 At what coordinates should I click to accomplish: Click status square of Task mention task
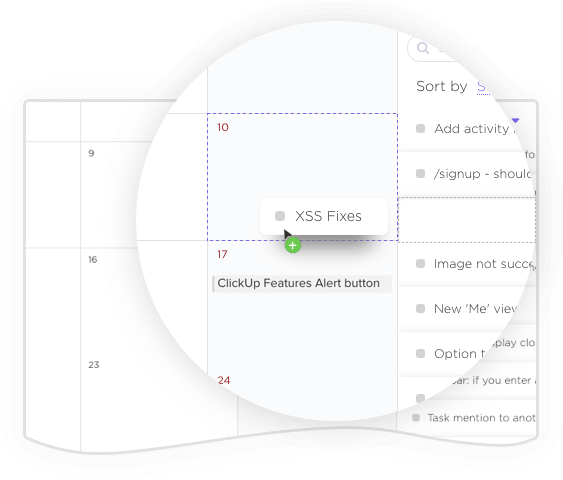point(416,418)
